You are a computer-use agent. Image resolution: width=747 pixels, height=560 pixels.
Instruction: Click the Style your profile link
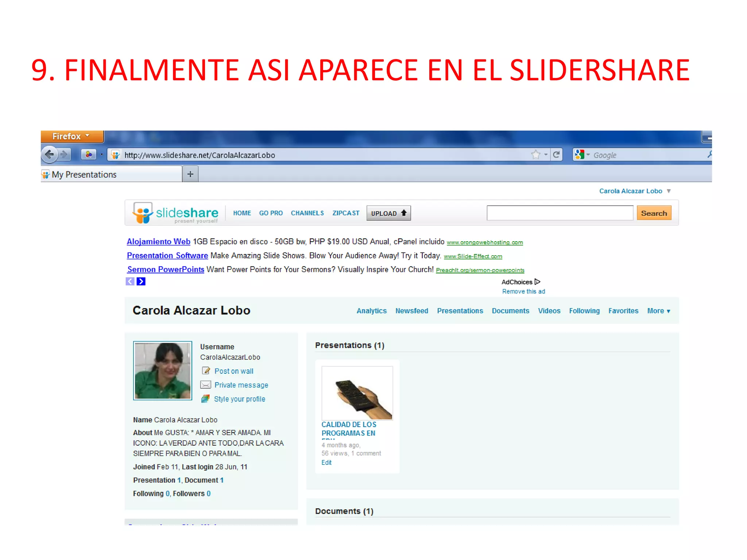240,399
